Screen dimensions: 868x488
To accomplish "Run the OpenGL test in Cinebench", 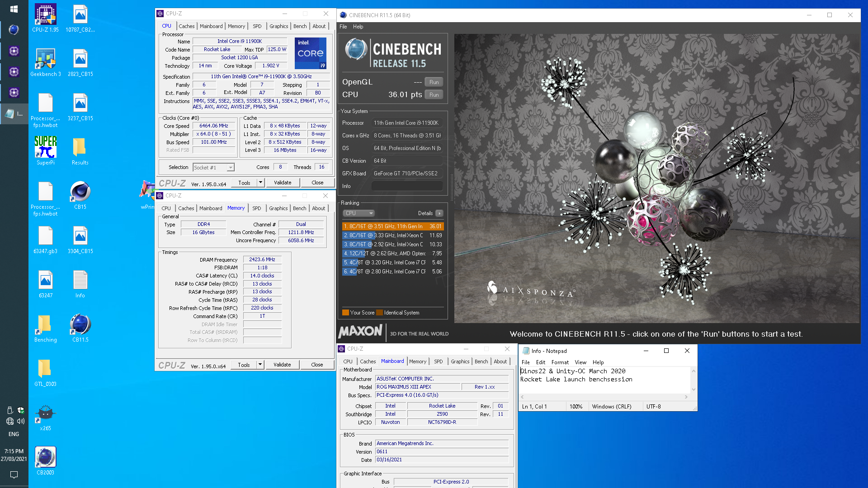I will 434,82.
